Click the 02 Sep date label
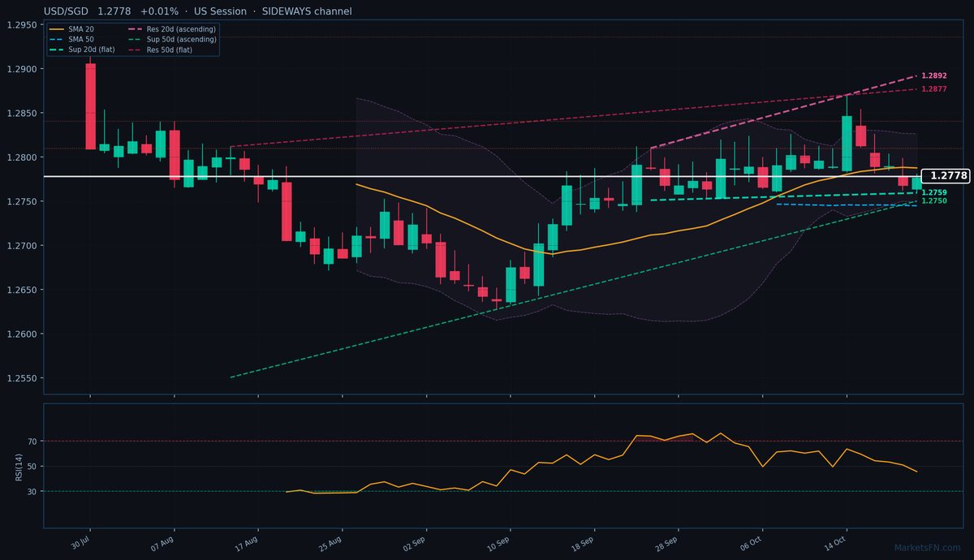This screenshot has width=974, height=560. [x=415, y=541]
